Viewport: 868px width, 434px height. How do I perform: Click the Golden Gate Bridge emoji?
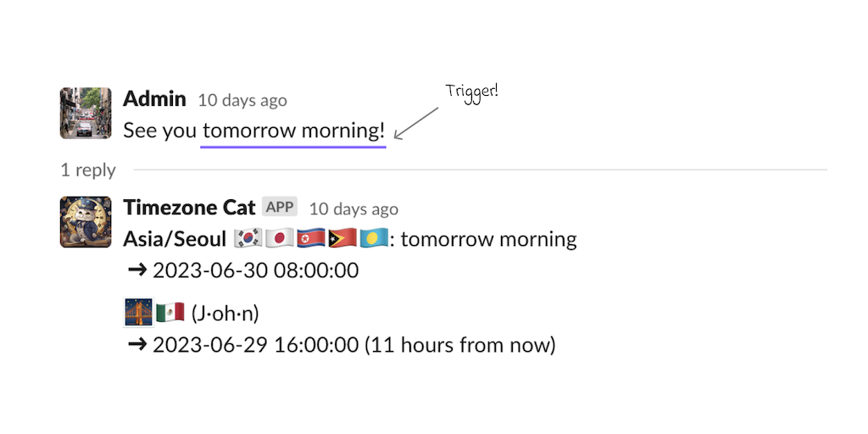tap(138, 314)
